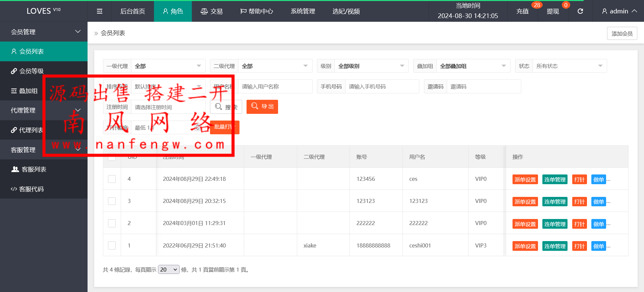Viewport: 644px width, 292px height.
Task: Switch to the 交易 top navigation tab
Action: pos(212,11)
